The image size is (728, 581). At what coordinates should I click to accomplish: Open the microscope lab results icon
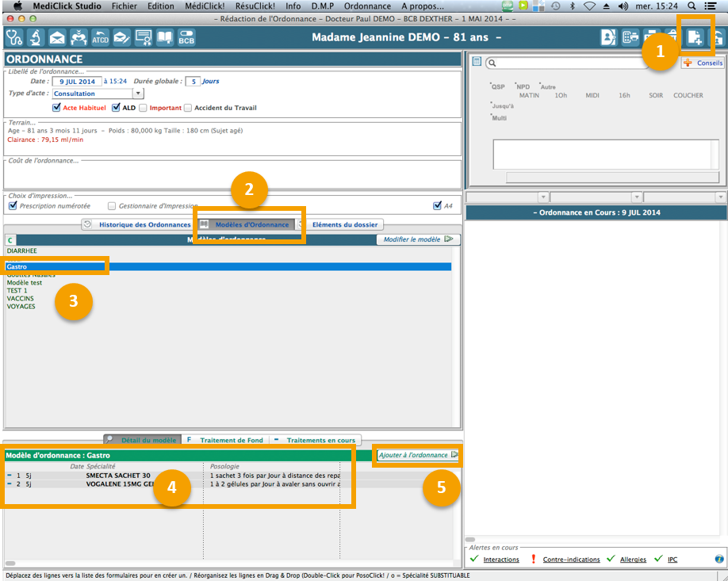point(36,37)
